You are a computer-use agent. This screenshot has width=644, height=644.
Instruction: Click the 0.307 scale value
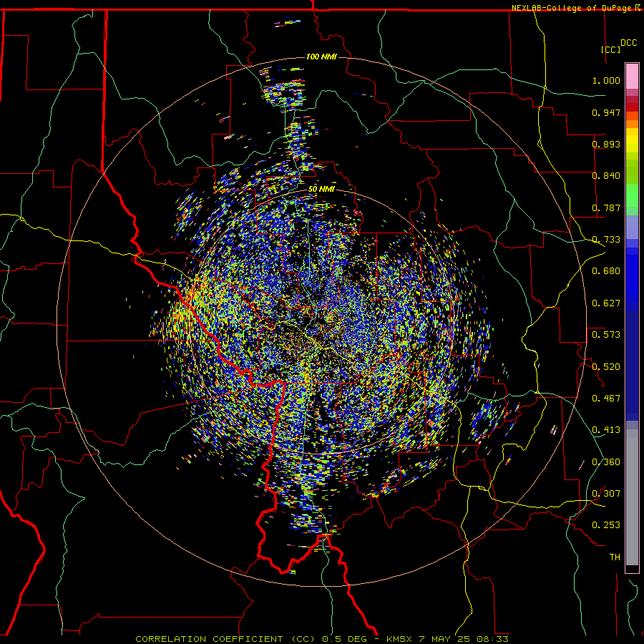606,494
